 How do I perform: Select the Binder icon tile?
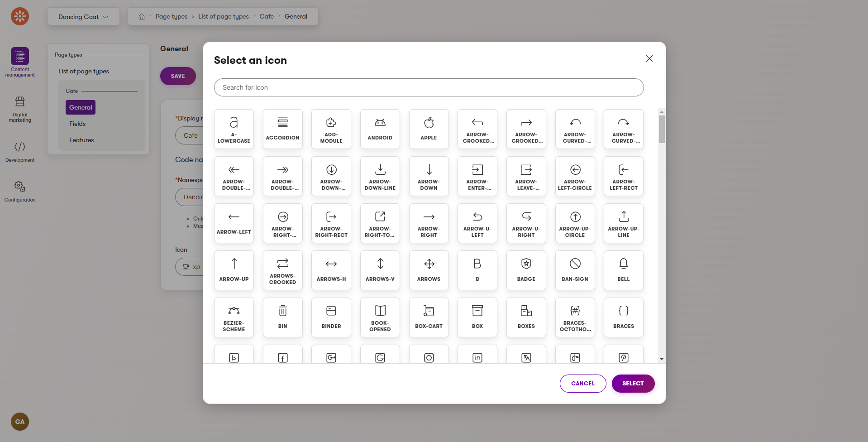click(x=331, y=317)
